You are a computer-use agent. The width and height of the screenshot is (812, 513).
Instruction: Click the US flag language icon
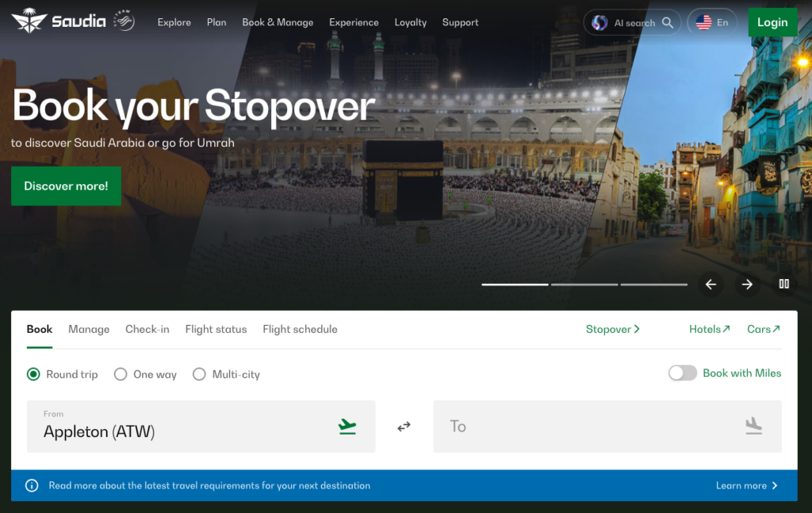(x=704, y=22)
